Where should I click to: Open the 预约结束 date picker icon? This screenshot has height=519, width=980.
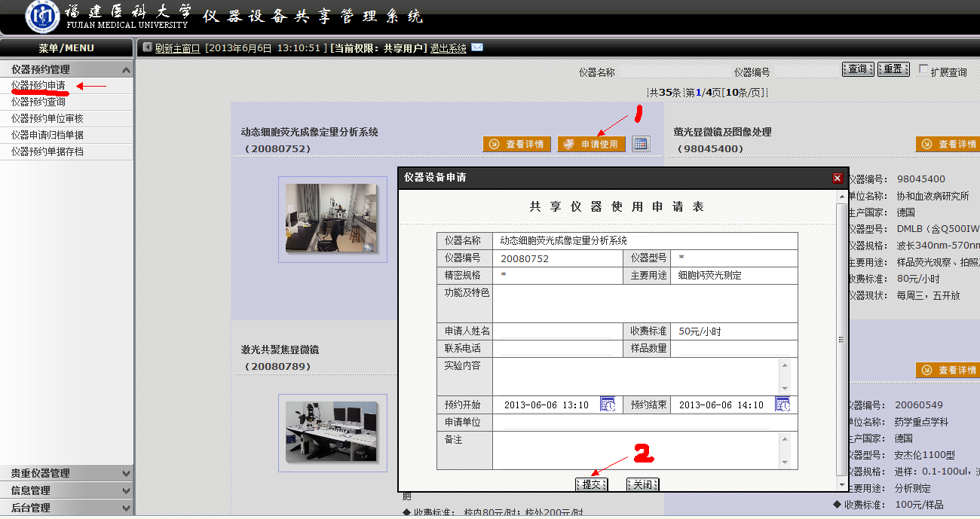click(x=782, y=405)
